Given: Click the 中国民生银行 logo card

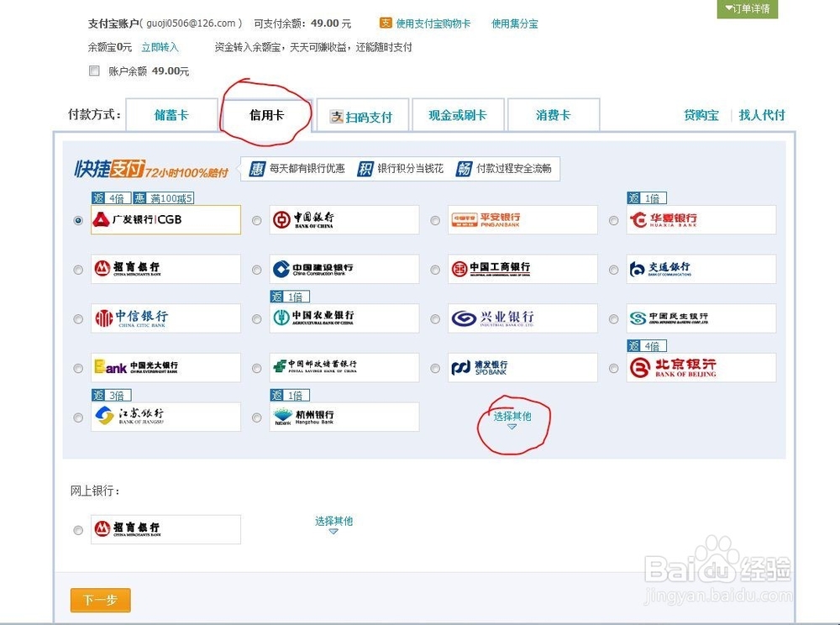Looking at the screenshot, I should (x=701, y=318).
